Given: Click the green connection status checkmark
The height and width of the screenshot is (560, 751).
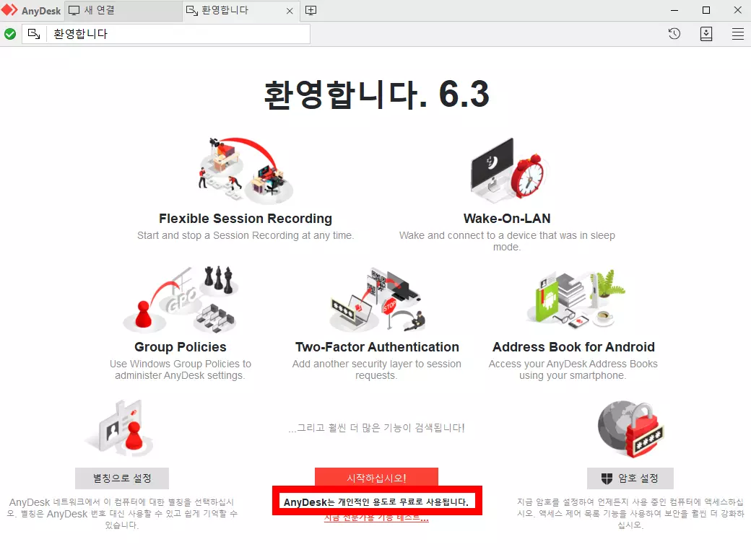Looking at the screenshot, I should click(x=10, y=34).
